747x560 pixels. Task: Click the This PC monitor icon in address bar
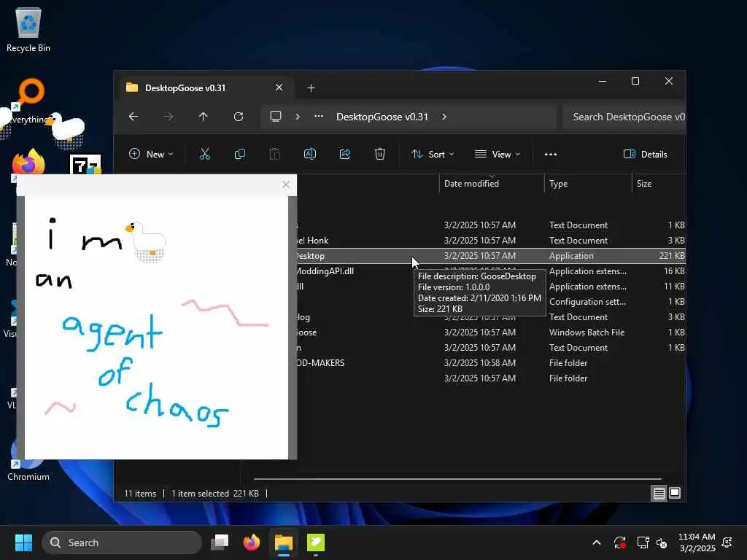pyautogui.click(x=275, y=117)
